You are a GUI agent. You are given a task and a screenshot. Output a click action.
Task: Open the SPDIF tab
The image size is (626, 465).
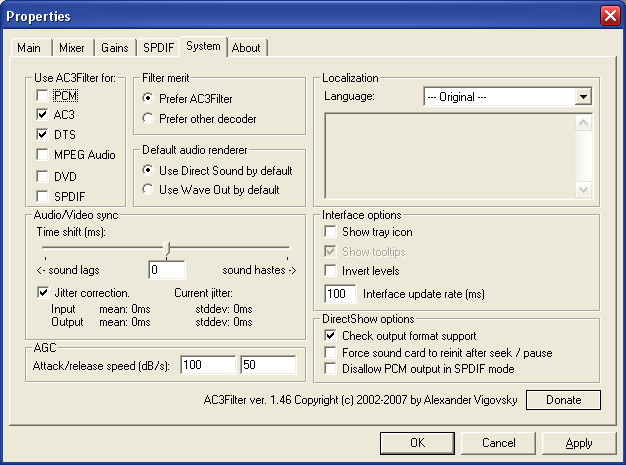(x=157, y=48)
